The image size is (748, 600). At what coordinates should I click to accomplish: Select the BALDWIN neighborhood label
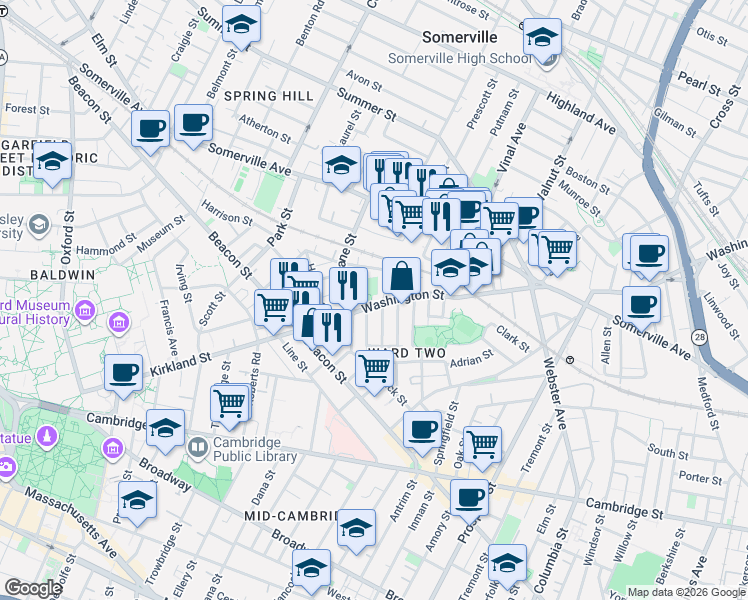pos(63,275)
